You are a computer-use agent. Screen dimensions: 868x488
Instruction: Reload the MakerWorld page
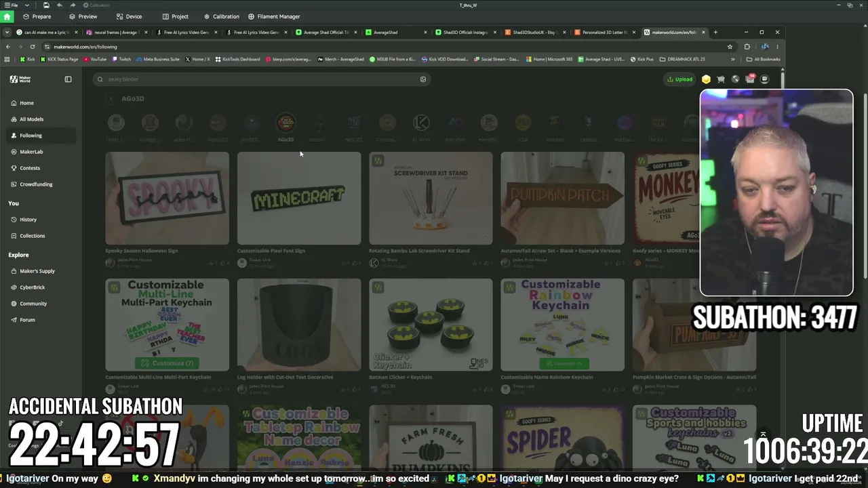[x=32, y=47]
